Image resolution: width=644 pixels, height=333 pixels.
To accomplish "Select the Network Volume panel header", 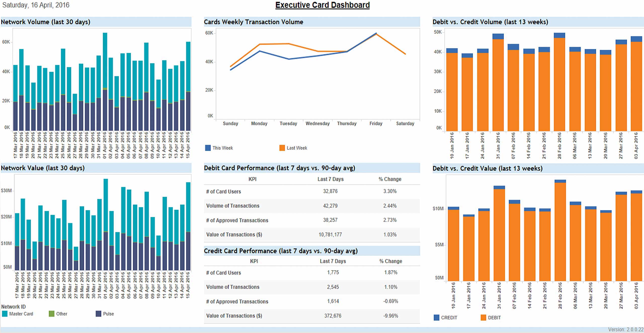I will pyautogui.click(x=46, y=22).
